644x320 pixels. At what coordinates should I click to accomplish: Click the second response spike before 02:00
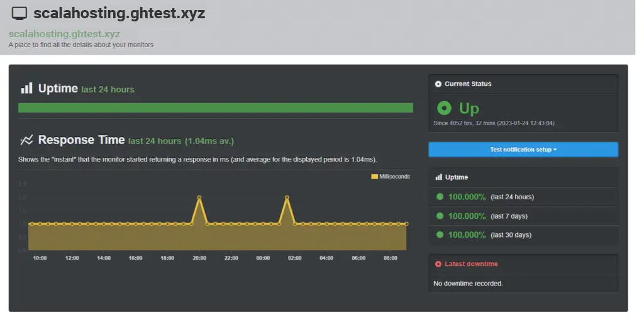click(287, 197)
